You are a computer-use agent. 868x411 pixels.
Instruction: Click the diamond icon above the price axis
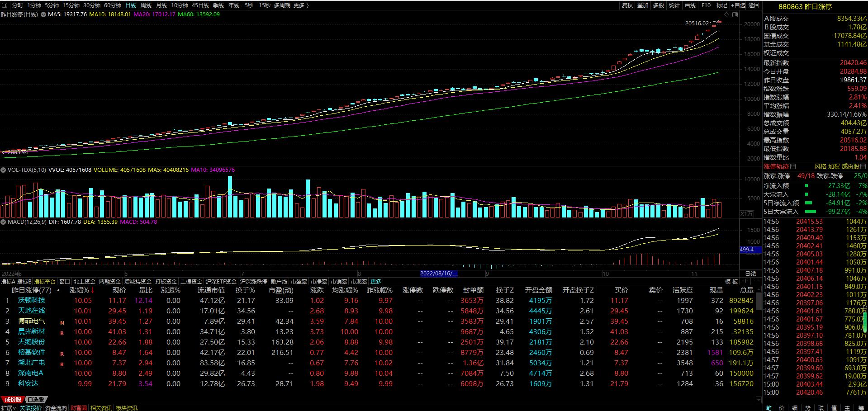727,15
